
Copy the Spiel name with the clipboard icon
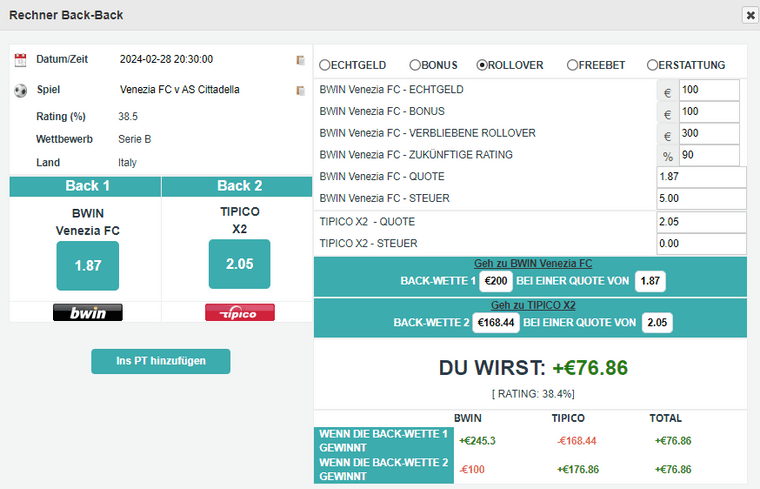pos(301,91)
